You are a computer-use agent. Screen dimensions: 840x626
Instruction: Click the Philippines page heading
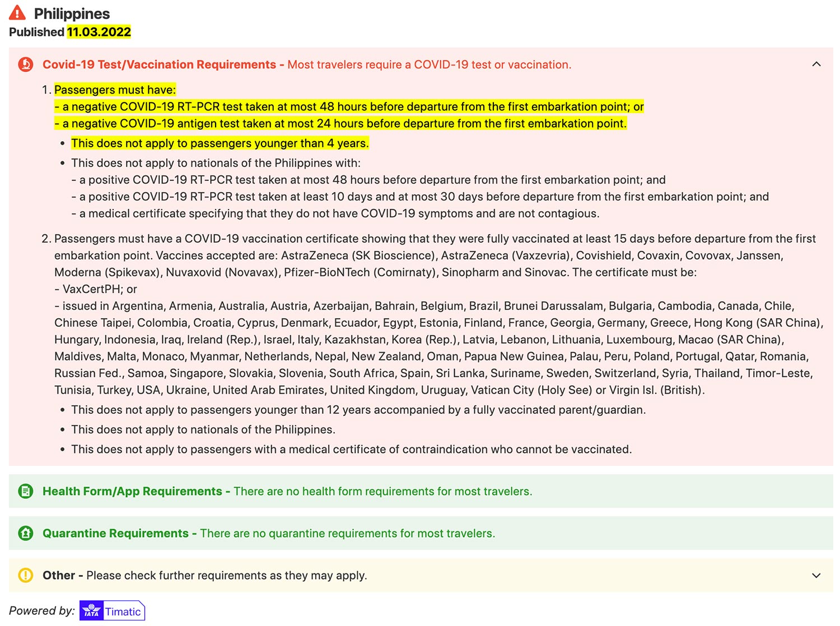(x=72, y=13)
